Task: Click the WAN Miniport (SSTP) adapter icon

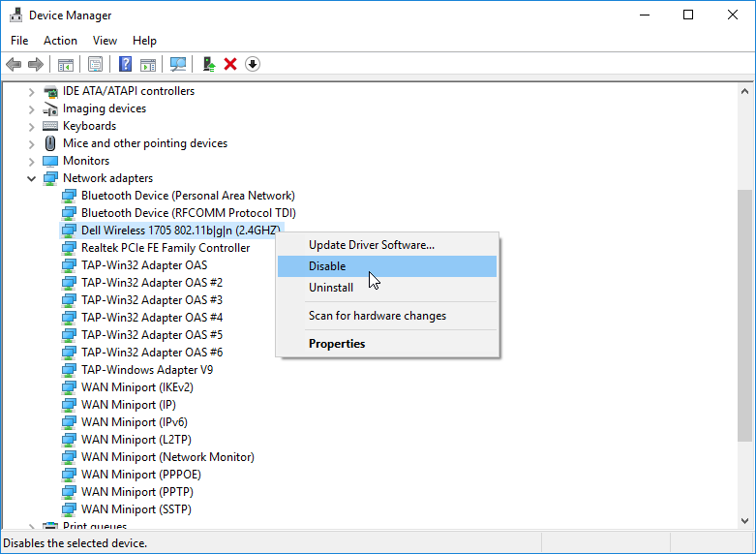Action: pyautogui.click(x=69, y=509)
